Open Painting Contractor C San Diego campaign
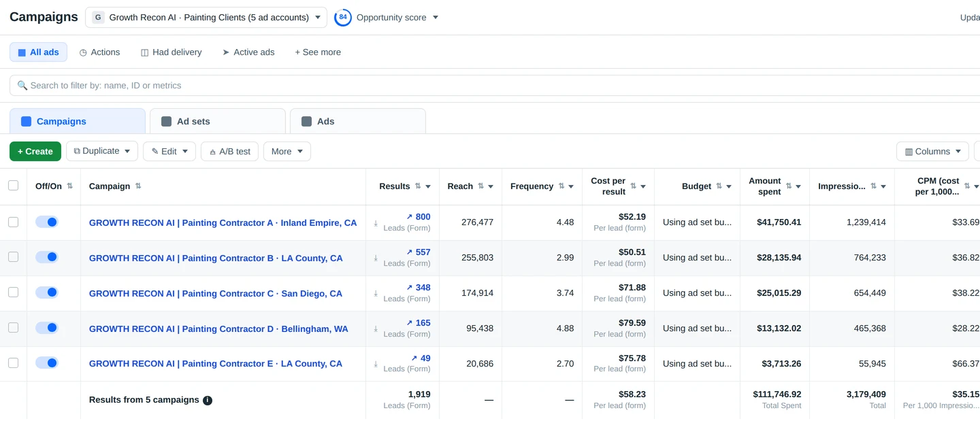Viewport: 980px width, 436px height. coord(216,294)
